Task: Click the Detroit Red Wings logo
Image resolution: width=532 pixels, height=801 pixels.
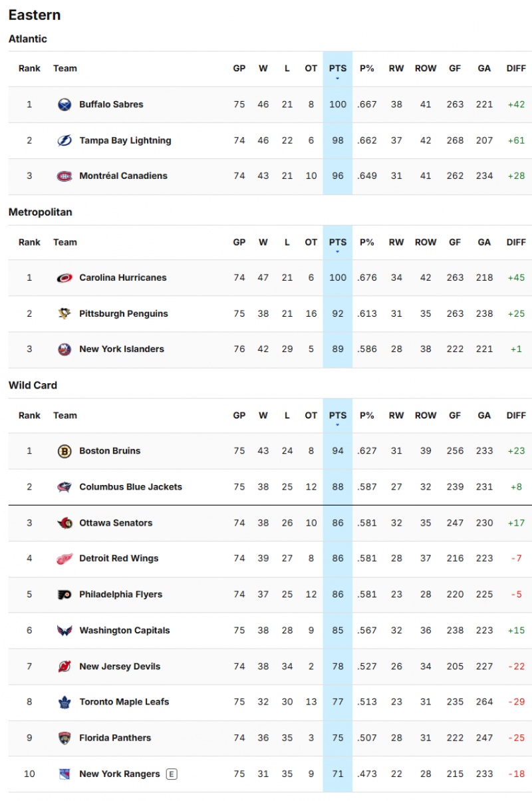Action: 65,559
